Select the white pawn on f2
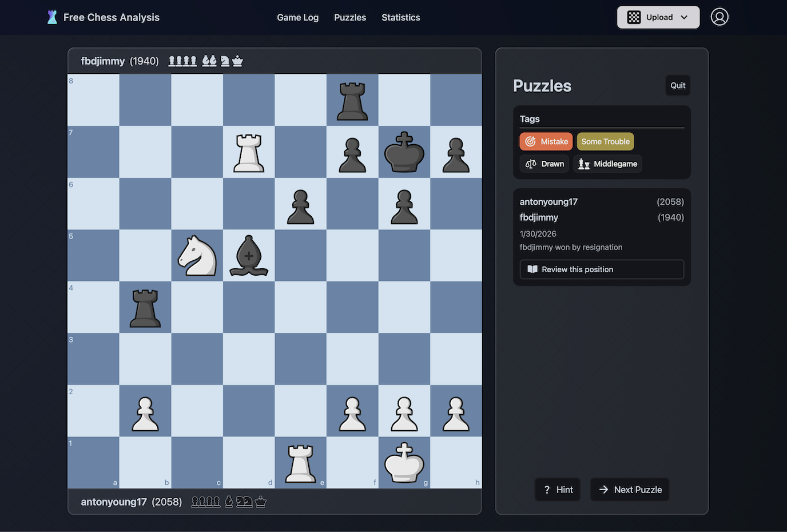 pyautogui.click(x=352, y=413)
